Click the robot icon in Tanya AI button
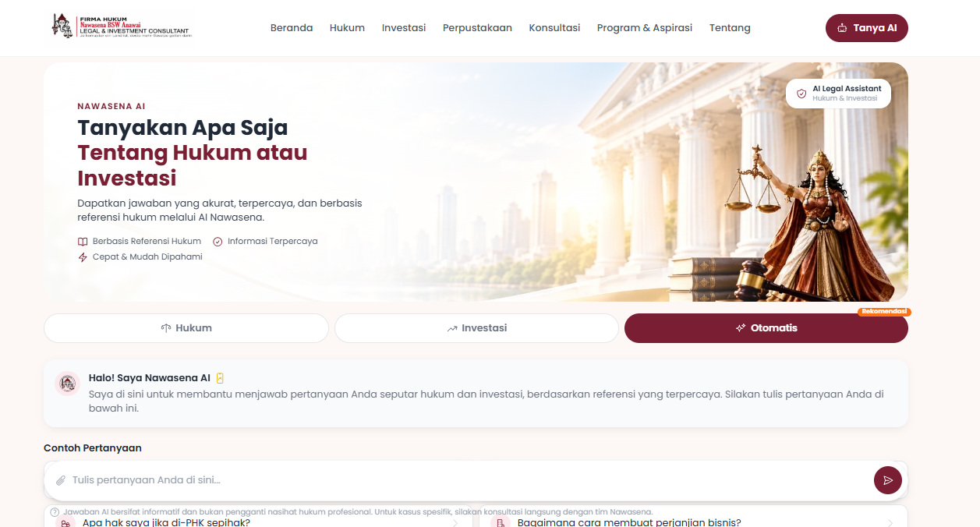Image resolution: width=980 pixels, height=527 pixels. coord(842,28)
